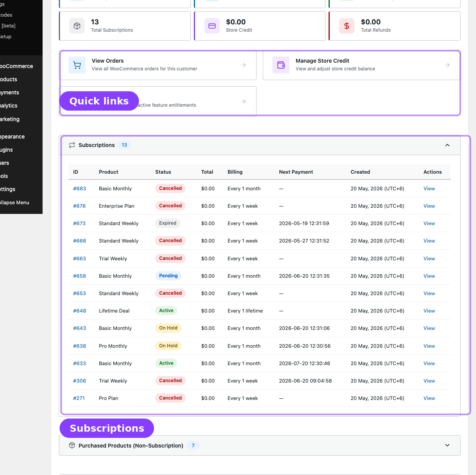Open subscription ID #653 link

(x=80, y=293)
